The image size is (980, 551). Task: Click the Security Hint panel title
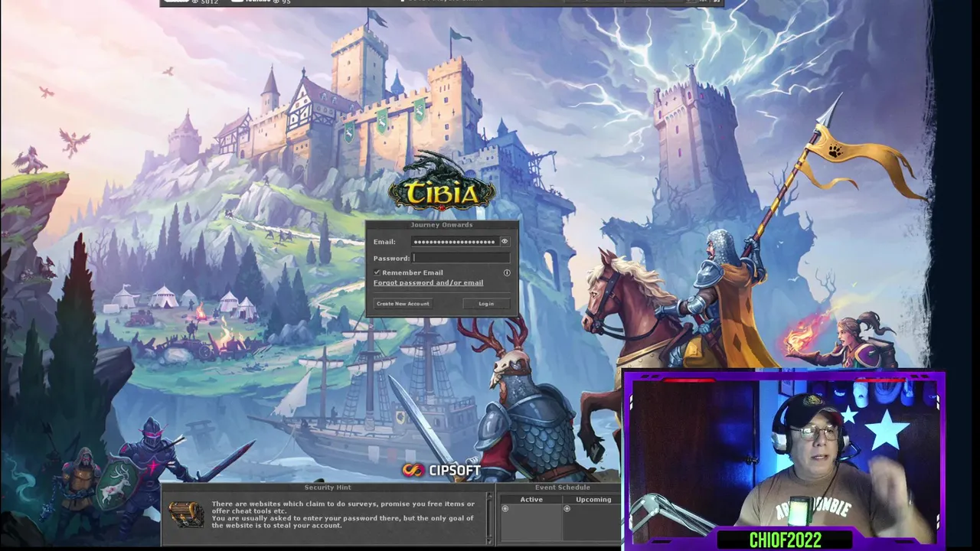click(328, 487)
